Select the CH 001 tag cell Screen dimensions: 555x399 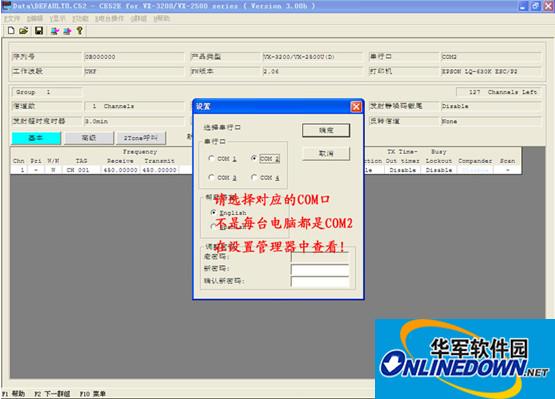click(81, 170)
